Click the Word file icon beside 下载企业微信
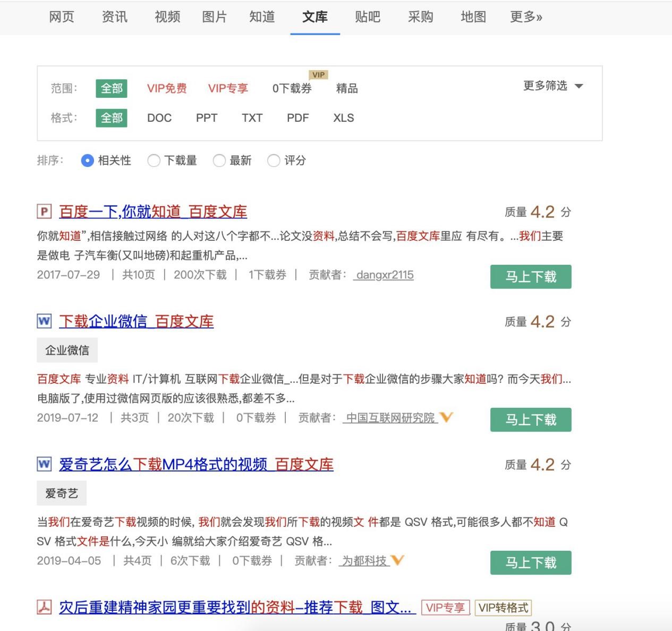Screen dimensions: 672x631 tap(45, 321)
